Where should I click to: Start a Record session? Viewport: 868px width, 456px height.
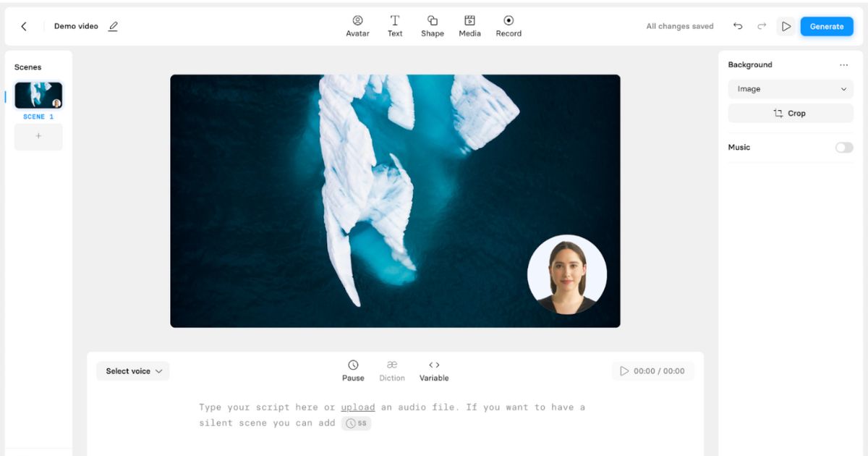(x=508, y=26)
